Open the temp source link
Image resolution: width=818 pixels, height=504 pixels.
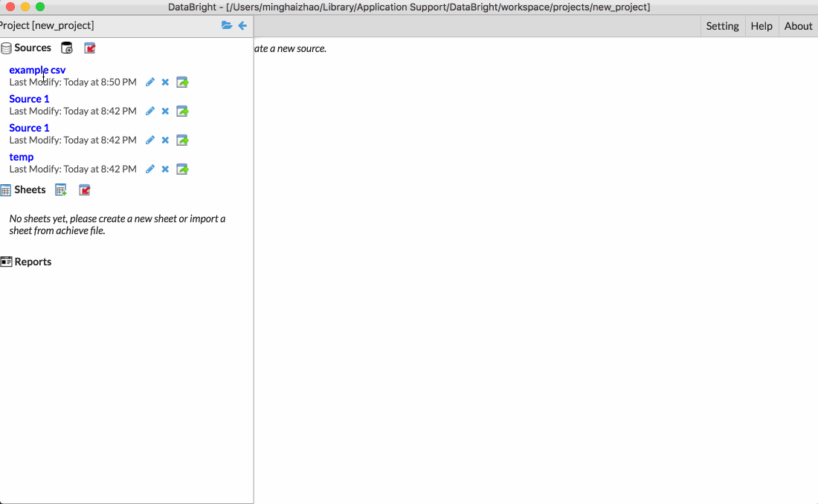point(22,157)
